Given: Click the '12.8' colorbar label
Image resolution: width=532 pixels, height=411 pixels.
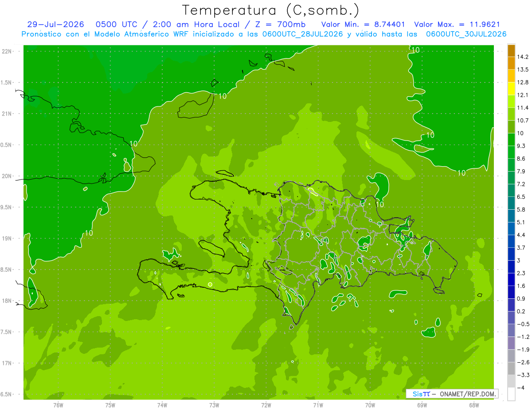Looking at the screenshot, I should (523, 82).
